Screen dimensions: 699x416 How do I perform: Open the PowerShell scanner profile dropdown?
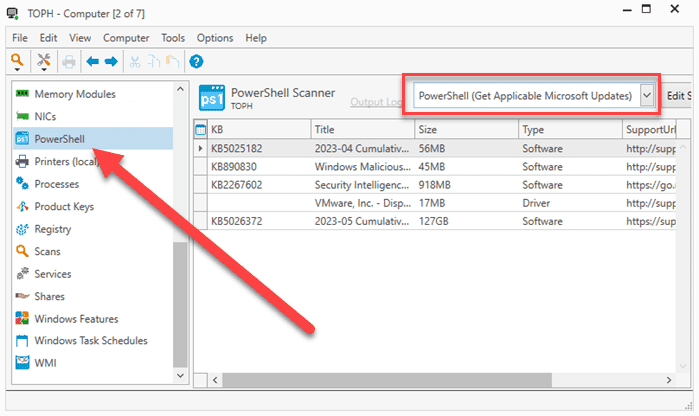647,95
